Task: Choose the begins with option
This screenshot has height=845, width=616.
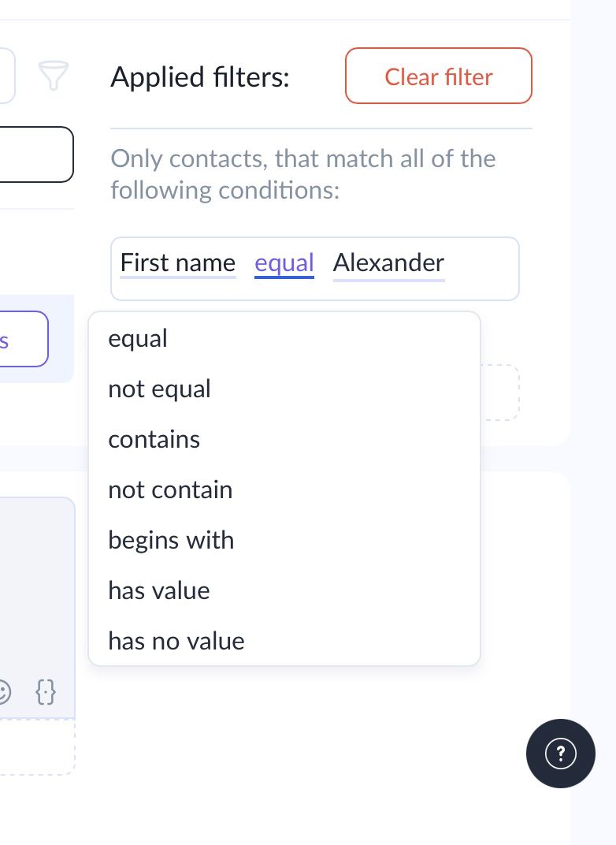Action: tap(171, 541)
